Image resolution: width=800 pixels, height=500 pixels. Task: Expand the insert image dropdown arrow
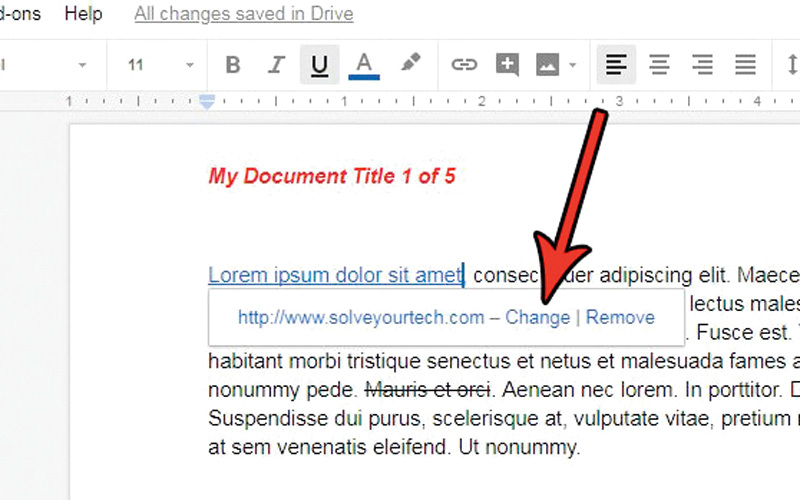[x=573, y=66]
